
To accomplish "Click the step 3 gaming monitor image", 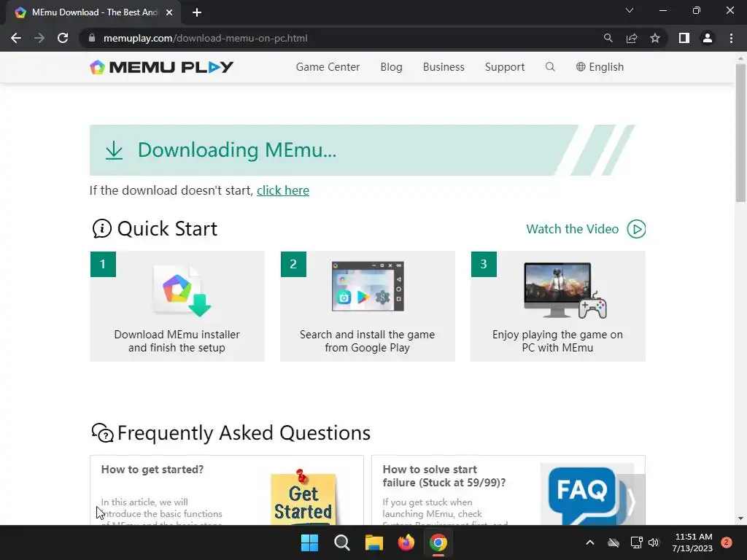I will (565, 290).
